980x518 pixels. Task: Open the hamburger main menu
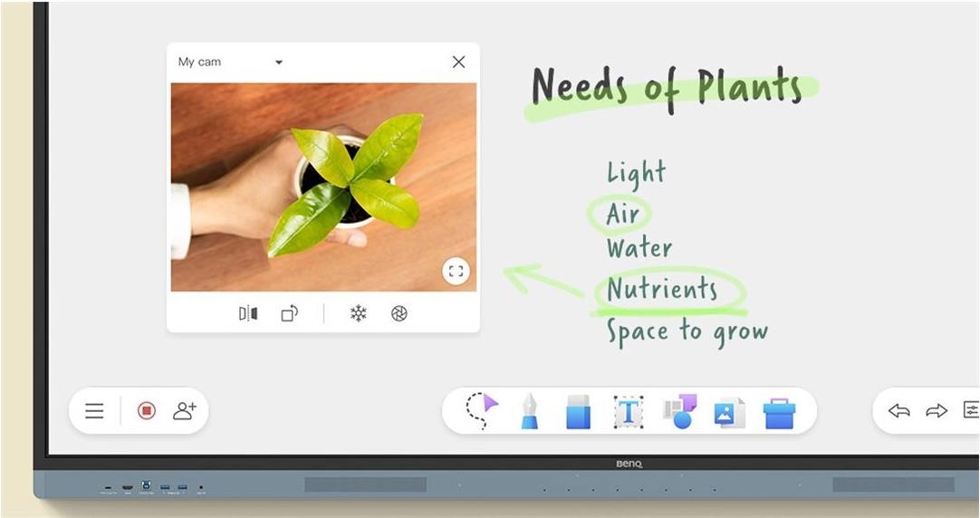point(95,411)
